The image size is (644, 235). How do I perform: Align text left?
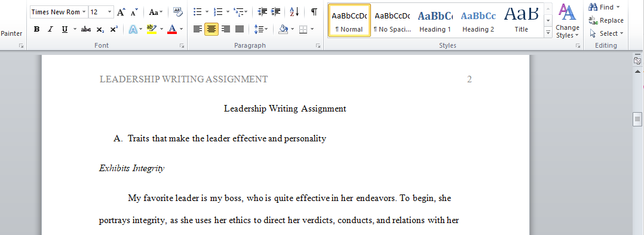tap(198, 29)
